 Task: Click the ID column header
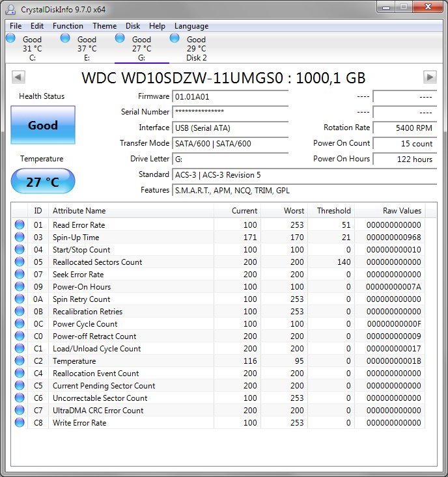coord(38,210)
